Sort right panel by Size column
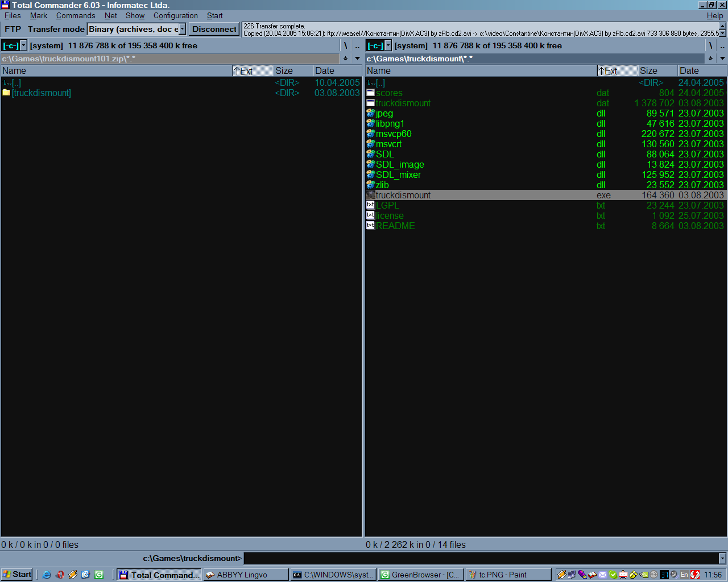Viewport: 728px width, 582px height. (x=658, y=70)
